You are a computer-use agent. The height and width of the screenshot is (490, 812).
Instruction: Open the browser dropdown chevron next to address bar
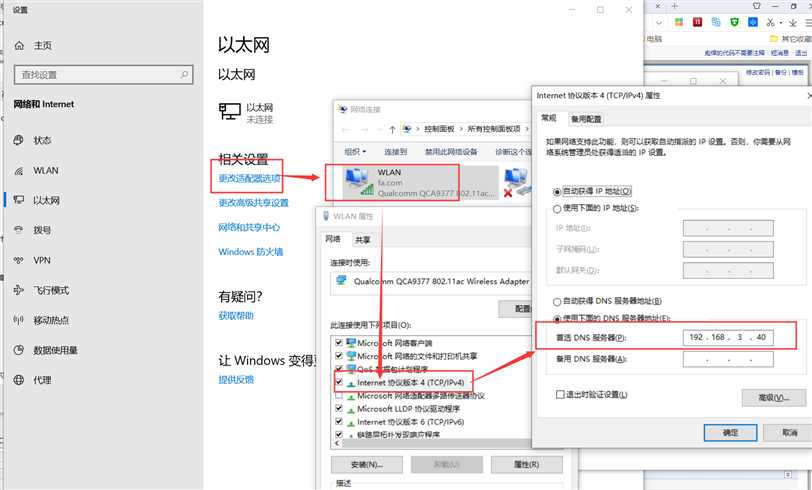pyautogui.click(x=658, y=23)
